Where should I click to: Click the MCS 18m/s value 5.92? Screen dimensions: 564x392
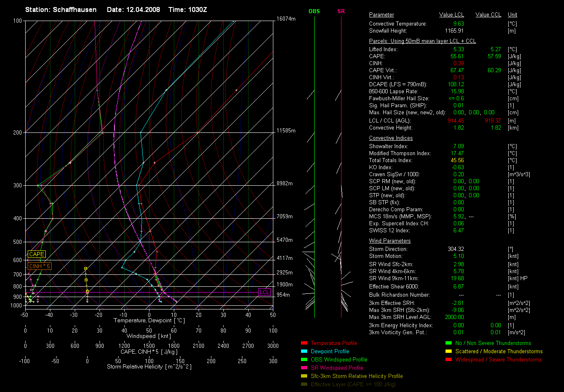click(459, 217)
